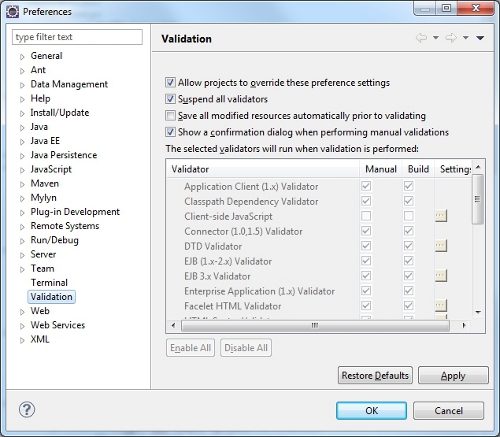The image size is (500, 437).
Task: Select Remote Systems category
Action: click(65, 226)
